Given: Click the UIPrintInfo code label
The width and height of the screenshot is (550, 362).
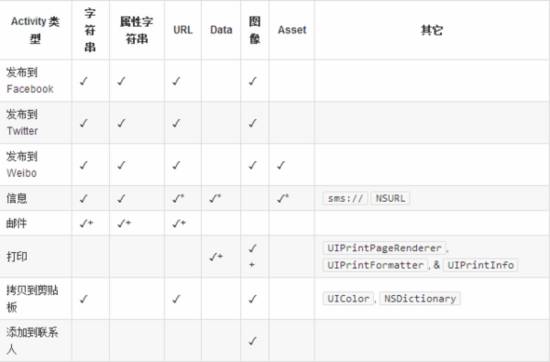Looking at the screenshot, I should point(481,265).
